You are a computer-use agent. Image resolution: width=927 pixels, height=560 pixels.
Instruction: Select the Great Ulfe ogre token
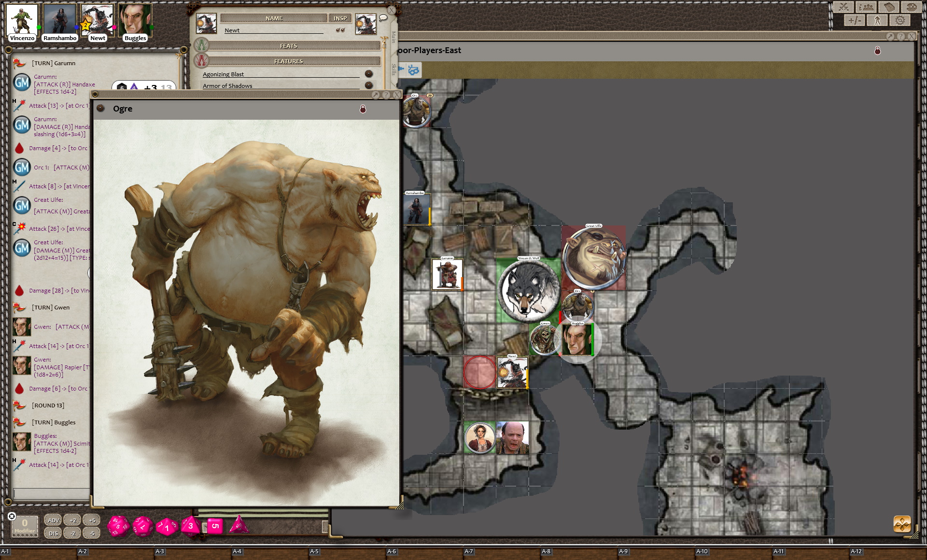(594, 258)
